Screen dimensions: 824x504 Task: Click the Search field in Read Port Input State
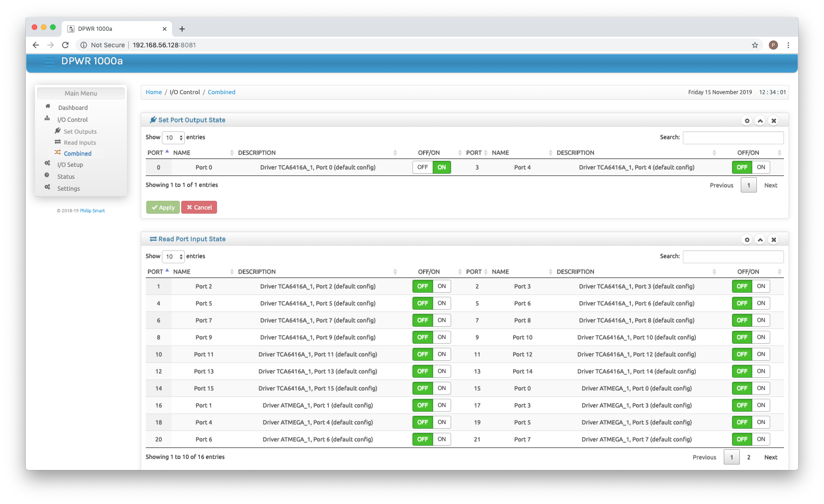(x=733, y=256)
